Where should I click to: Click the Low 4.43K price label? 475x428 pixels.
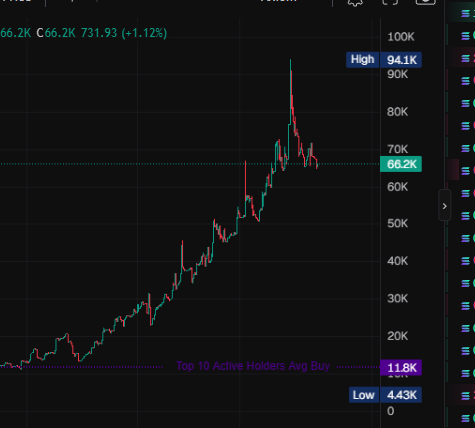coord(385,395)
